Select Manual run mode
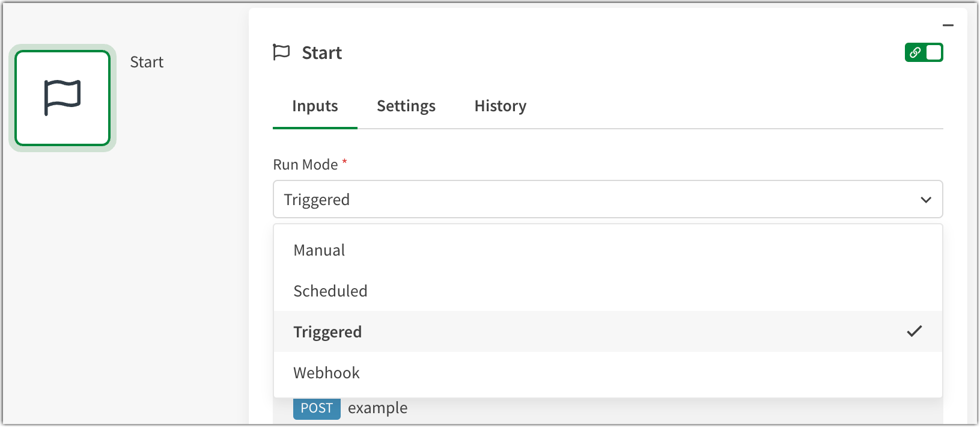The height and width of the screenshot is (427, 980). click(x=319, y=250)
